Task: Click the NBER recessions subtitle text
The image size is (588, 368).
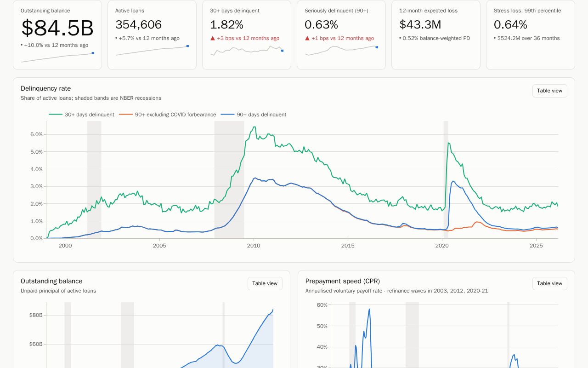Action: (x=91, y=98)
